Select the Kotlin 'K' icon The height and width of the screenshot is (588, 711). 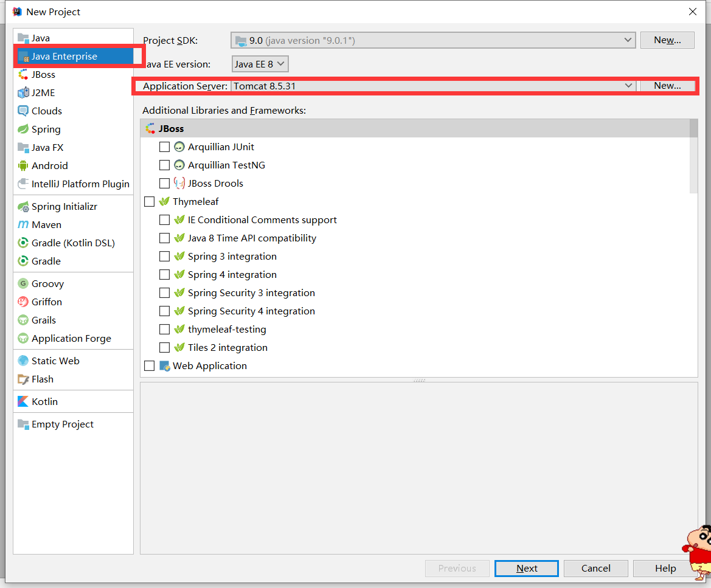[23, 402]
